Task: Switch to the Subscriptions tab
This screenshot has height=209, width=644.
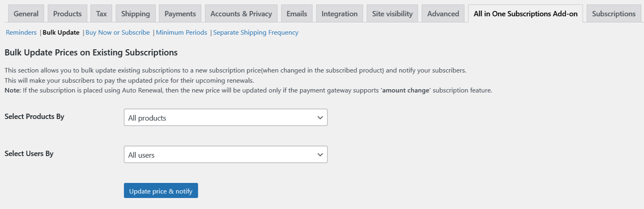Action: pos(613,14)
